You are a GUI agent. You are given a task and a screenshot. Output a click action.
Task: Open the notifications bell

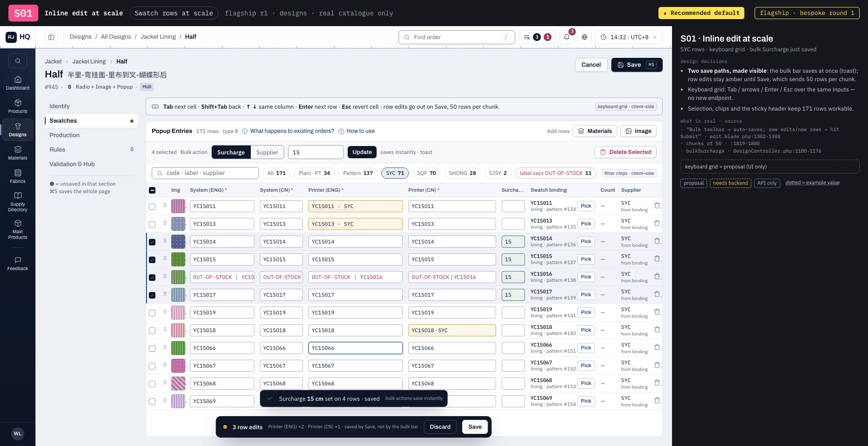tap(567, 37)
